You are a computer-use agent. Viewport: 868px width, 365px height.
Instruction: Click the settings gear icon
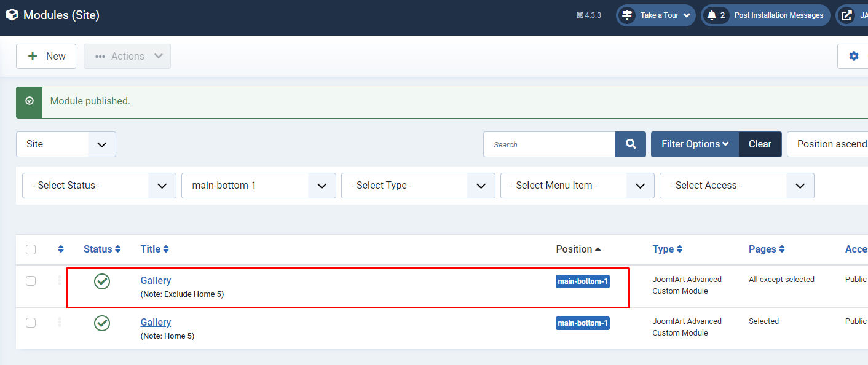(853, 56)
